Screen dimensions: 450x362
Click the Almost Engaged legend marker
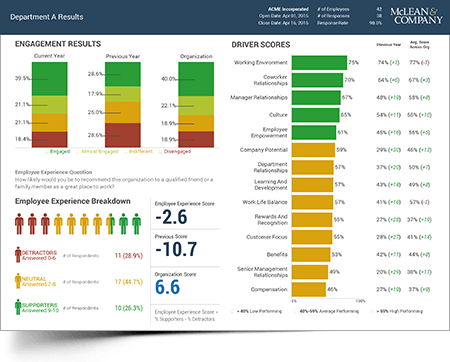pyautogui.click(x=78, y=152)
